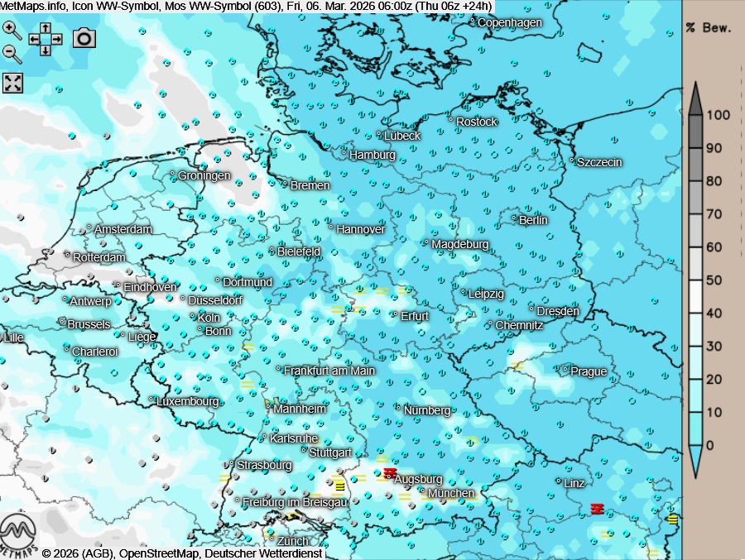
Task: Toggle fullscreen with the expand arrows icon
Action: 12,83
